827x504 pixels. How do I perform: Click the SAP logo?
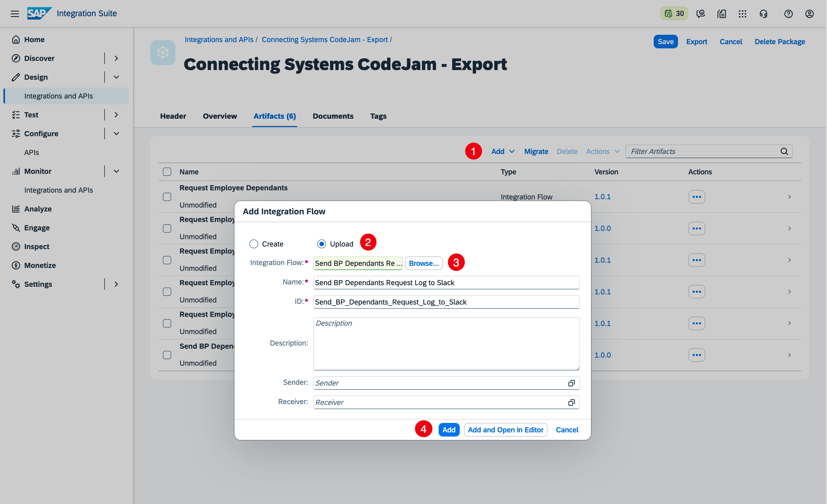(x=40, y=13)
